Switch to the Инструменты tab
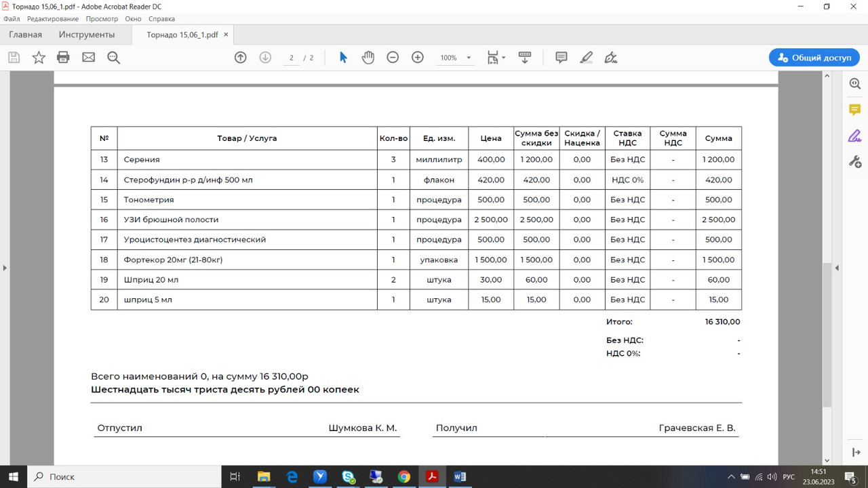868x488 pixels. click(87, 35)
